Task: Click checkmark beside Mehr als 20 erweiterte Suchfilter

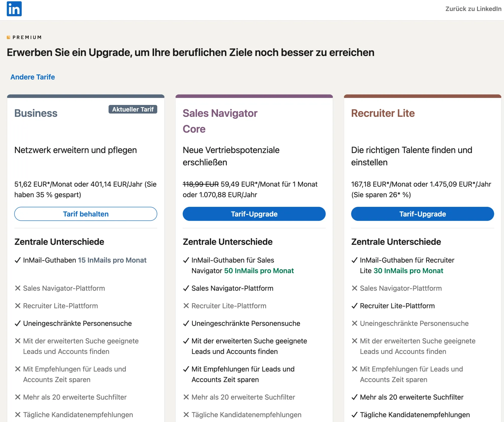Action: pyautogui.click(x=354, y=397)
